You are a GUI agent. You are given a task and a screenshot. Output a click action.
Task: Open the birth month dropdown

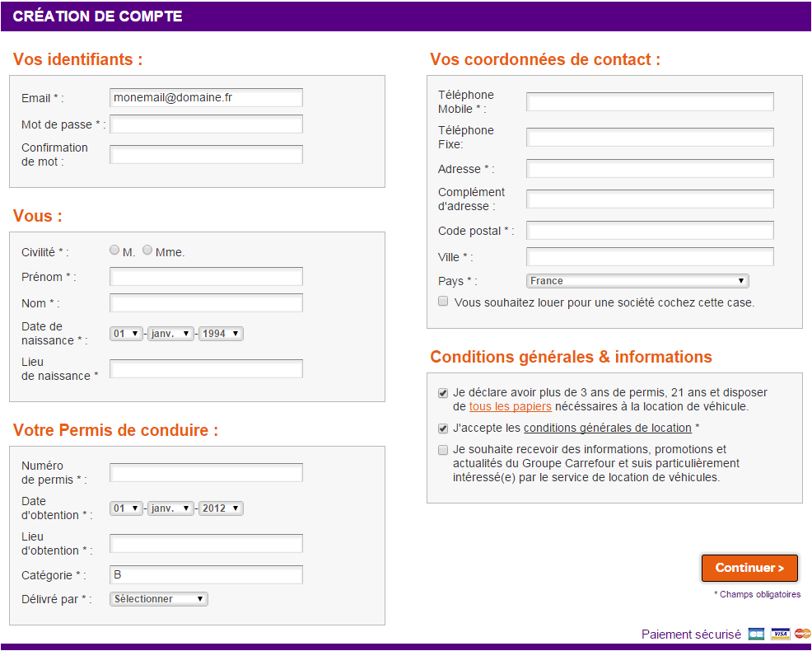(171, 334)
